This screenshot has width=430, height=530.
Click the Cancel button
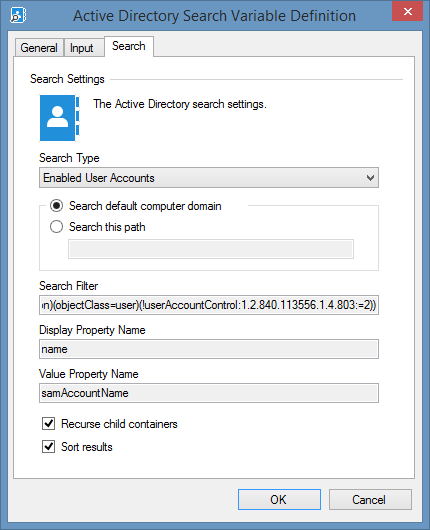tap(370, 499)
